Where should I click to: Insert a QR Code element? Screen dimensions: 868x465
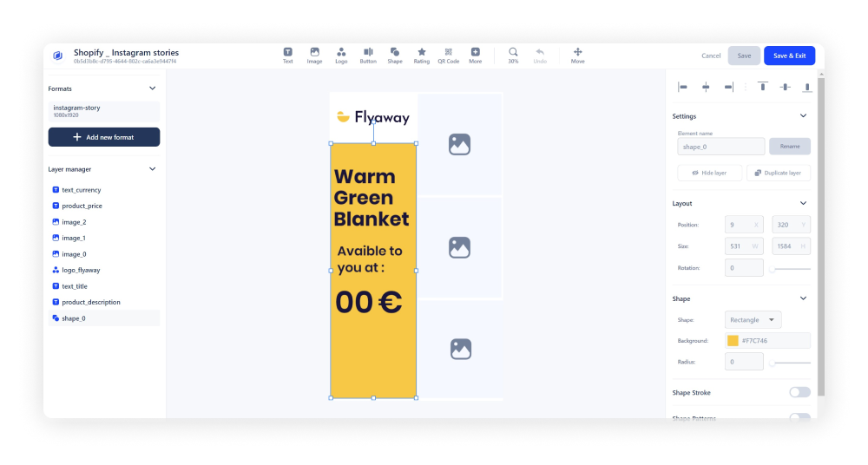click(449, 56)
